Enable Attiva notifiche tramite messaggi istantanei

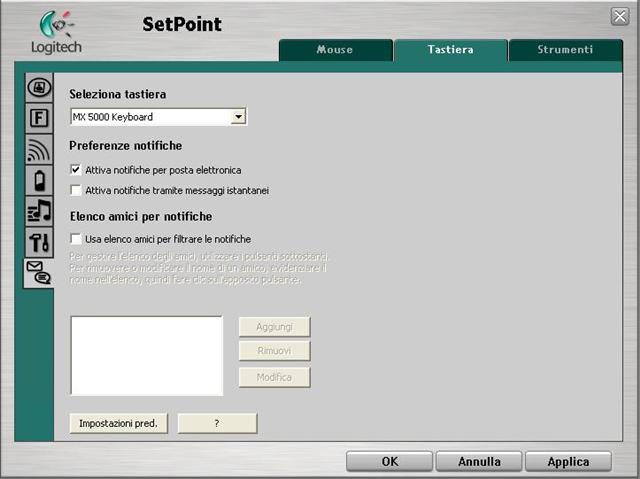point(76,190)
